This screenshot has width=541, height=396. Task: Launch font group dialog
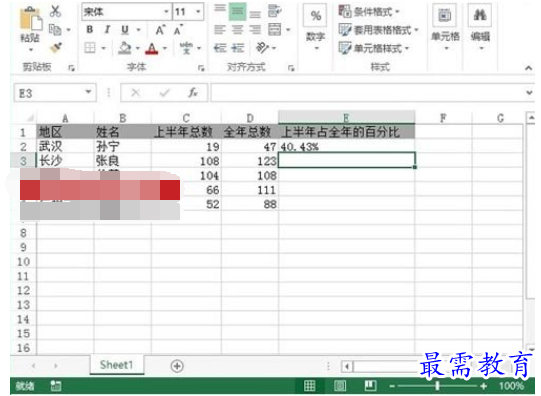(201, 68)
